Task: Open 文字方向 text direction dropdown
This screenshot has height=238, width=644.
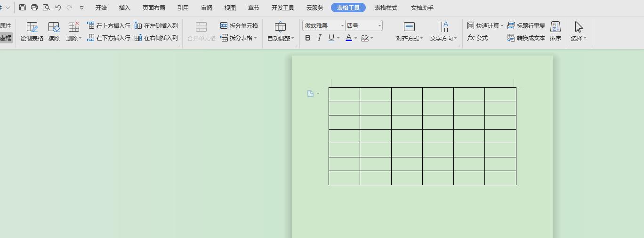Action: point(443,32)
